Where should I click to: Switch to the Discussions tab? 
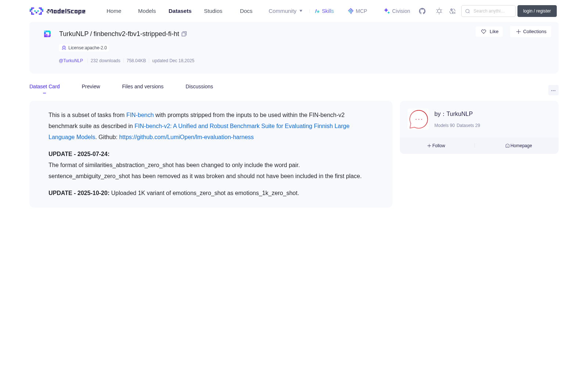coord(199,86)
